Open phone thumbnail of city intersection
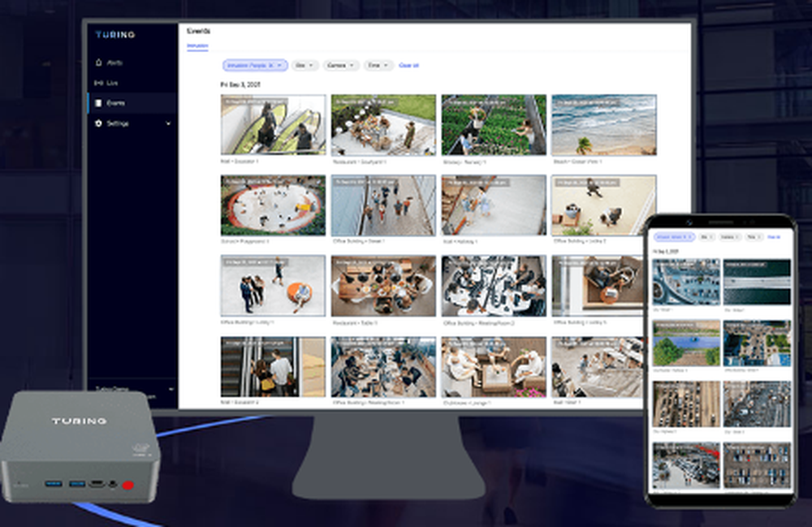812x527 pixels. point(757,343)
